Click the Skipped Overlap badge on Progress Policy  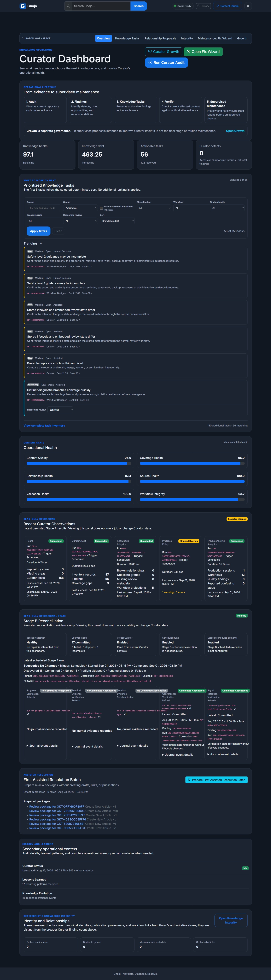click(189, 541)
